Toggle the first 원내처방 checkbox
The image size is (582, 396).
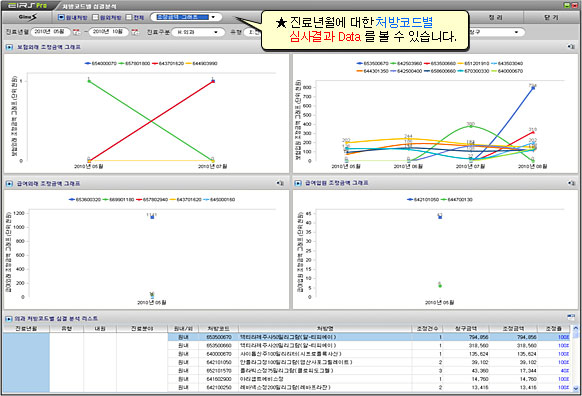pos(61,17)
